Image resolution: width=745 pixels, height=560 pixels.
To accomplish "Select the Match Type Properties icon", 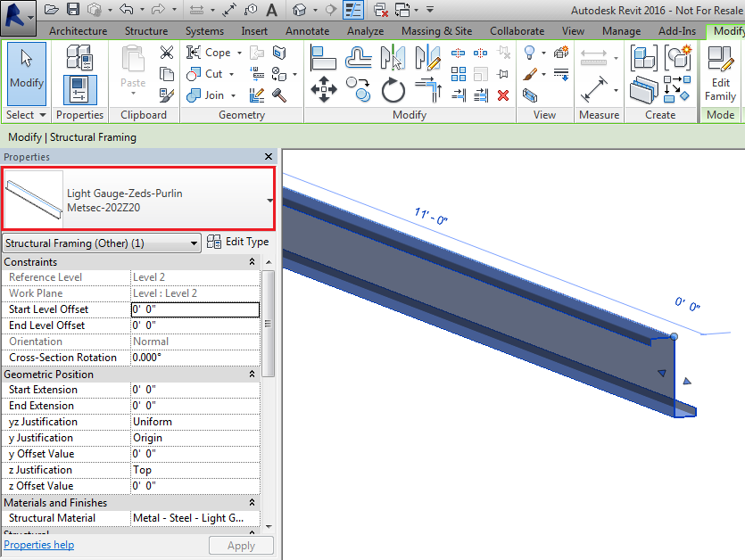I will [x=167, y=95].
